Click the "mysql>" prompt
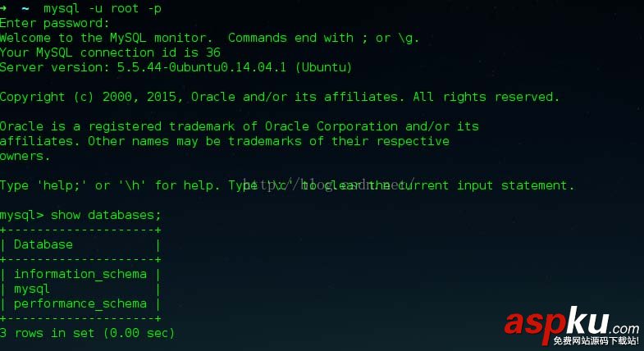The height and width of the screenshot is (351, 644). [x=21, y=215]
